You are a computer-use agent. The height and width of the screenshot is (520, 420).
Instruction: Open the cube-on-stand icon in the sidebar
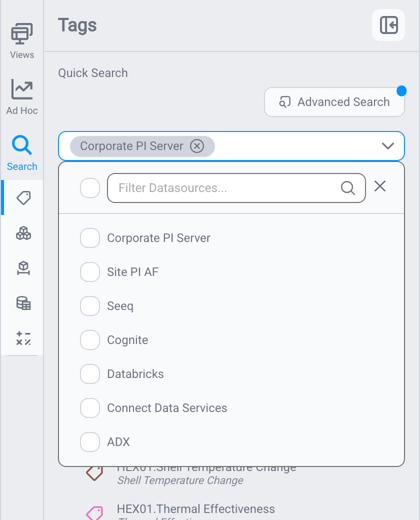(23, 268)
